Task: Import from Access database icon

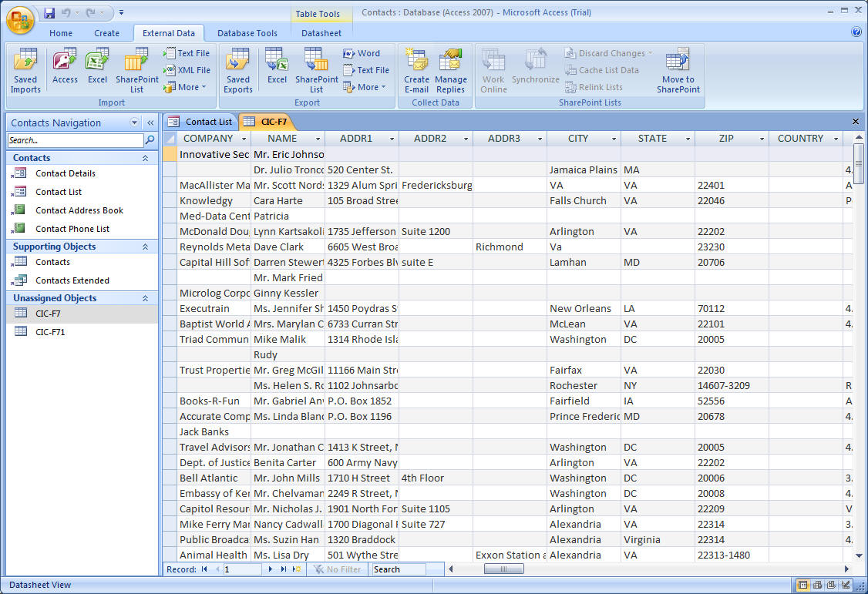Action: click(65, 66)
